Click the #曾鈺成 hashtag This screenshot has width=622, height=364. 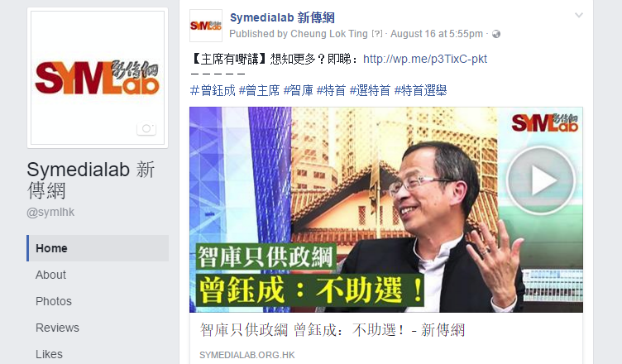213,90
